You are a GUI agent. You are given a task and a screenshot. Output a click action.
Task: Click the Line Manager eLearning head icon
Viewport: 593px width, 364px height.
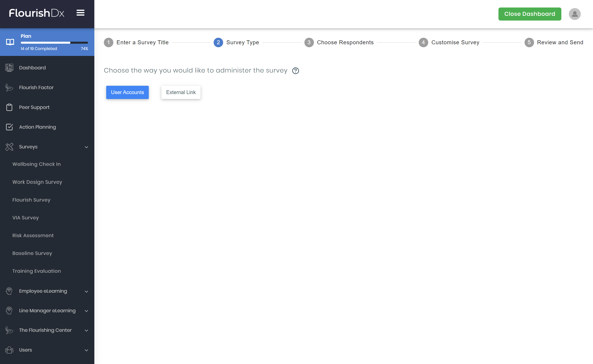(9, 311)
